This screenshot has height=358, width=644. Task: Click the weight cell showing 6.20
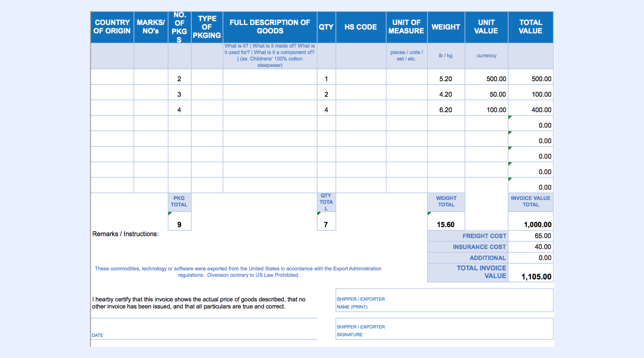tap(446, 108)
